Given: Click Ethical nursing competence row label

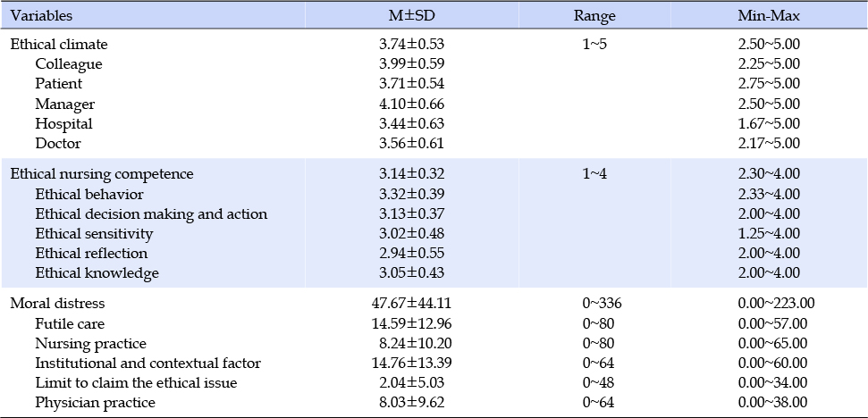Looking at the screenshot, I should click(102, 174).
